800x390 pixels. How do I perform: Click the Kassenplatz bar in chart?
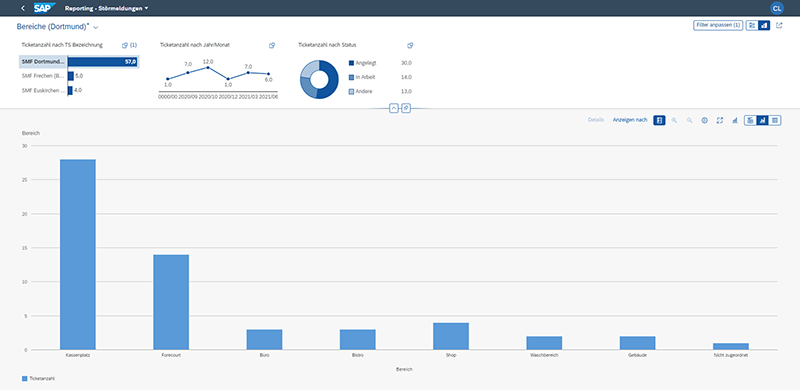[78, 254]
